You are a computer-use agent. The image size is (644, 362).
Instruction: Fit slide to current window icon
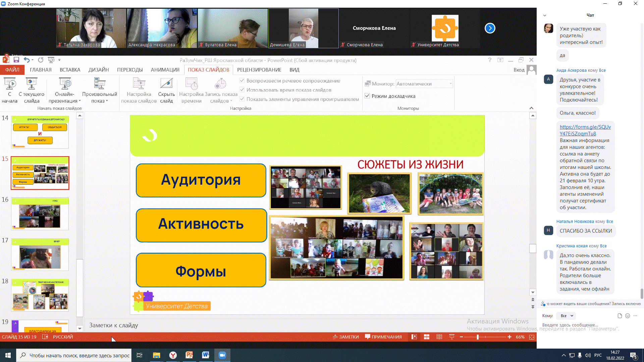click(532, 337)
